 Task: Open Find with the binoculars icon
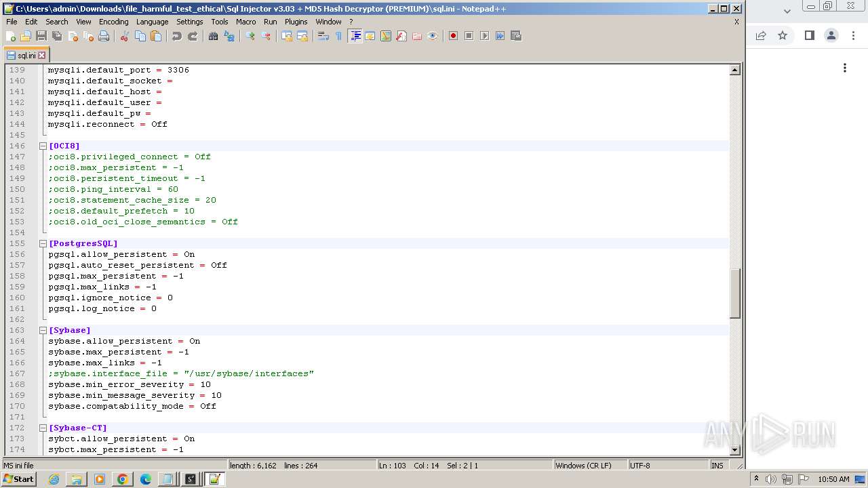click(x=214, y=36)
